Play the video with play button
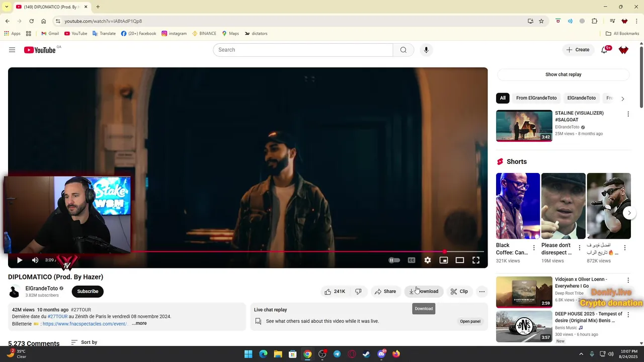The width and height of the screenshot is (644, 362). 20,260
